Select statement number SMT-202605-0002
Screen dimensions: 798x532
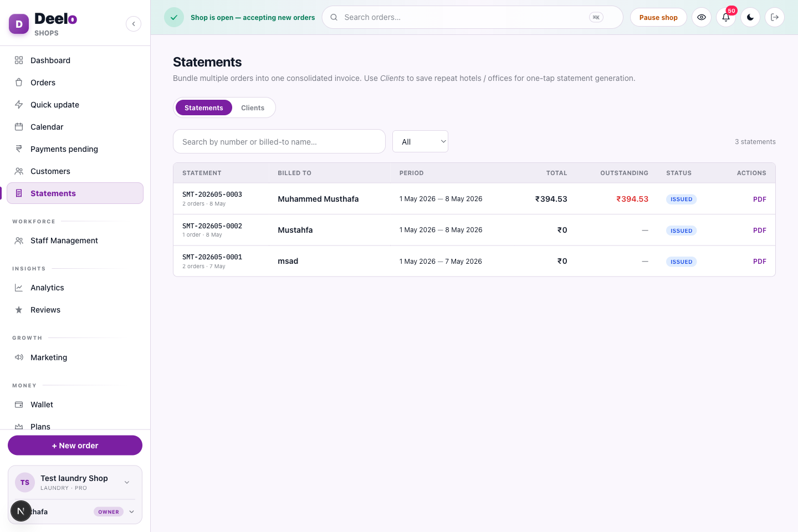pos(212,226)
